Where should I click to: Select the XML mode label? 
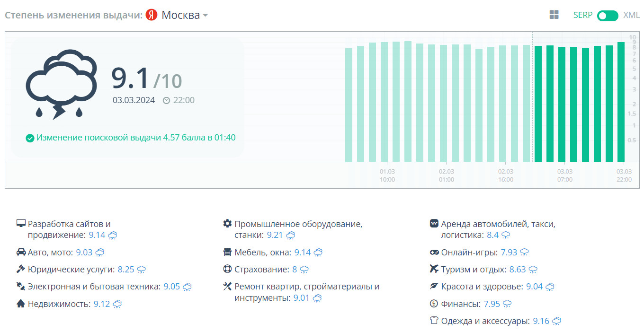click(631, 15)
